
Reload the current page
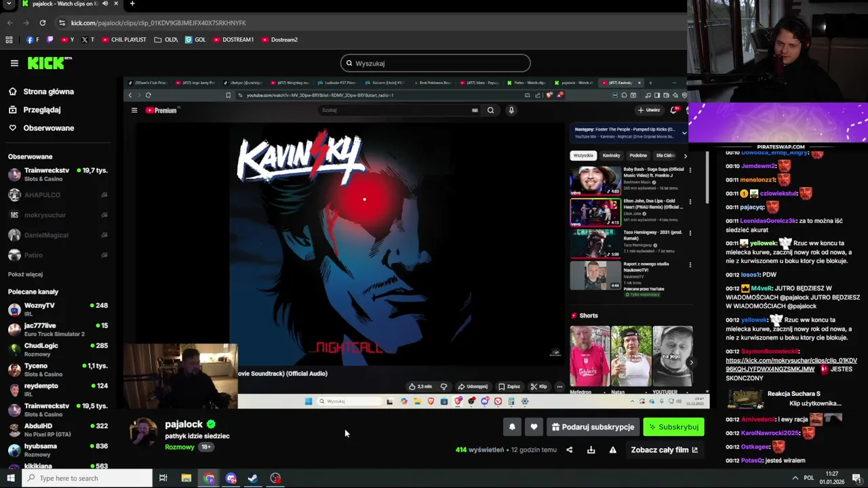click(x=43, y=22)
